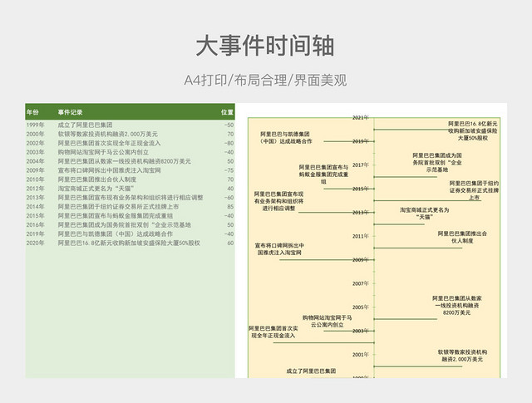Click the 2011年 axis label on chart
The height and width of the screenshot is (403, 532).
(360, 236)
